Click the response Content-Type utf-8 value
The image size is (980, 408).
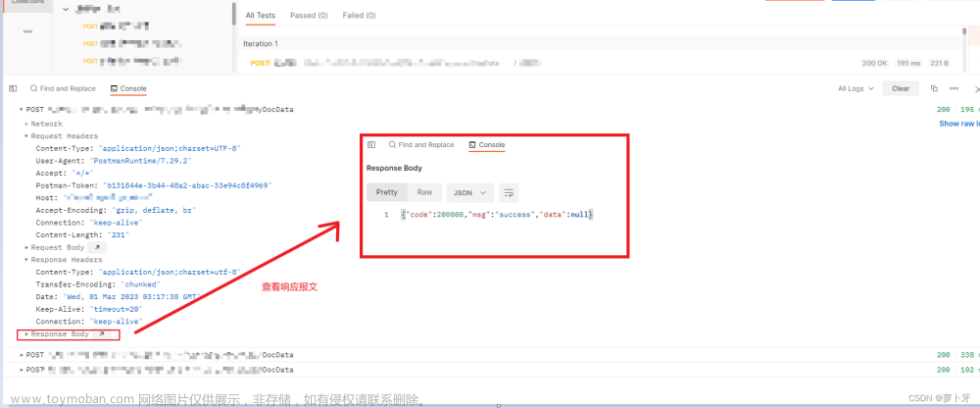click(170, 273)
